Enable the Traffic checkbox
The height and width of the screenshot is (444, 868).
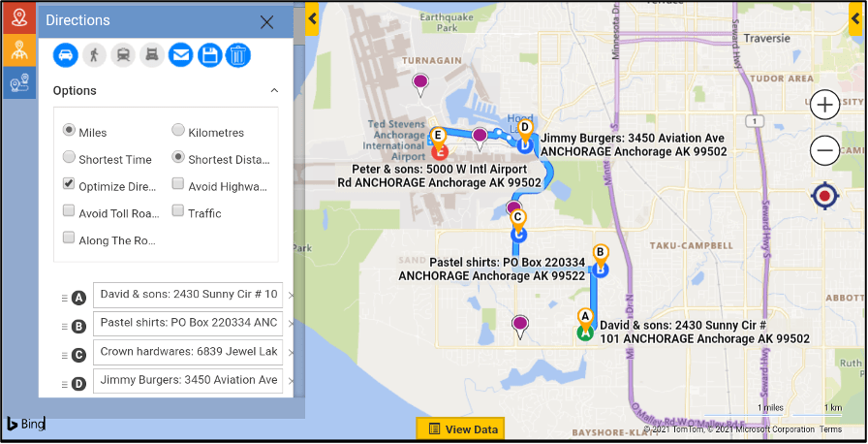pos(178,210)
